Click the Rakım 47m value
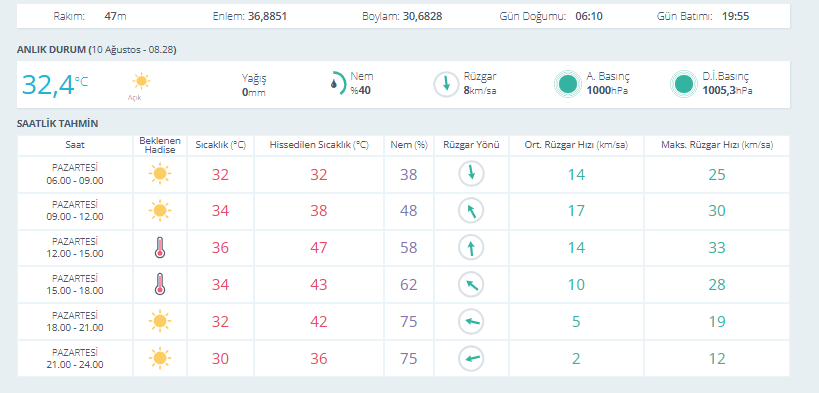This screenshot has height=393, width=819. [x=115, y=16]
